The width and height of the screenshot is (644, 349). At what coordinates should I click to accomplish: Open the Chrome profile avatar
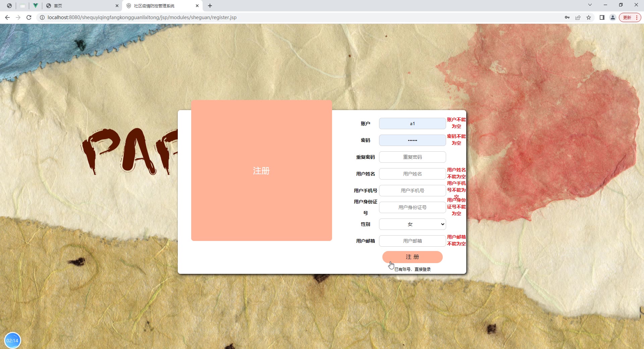click(x=613, y=17)
